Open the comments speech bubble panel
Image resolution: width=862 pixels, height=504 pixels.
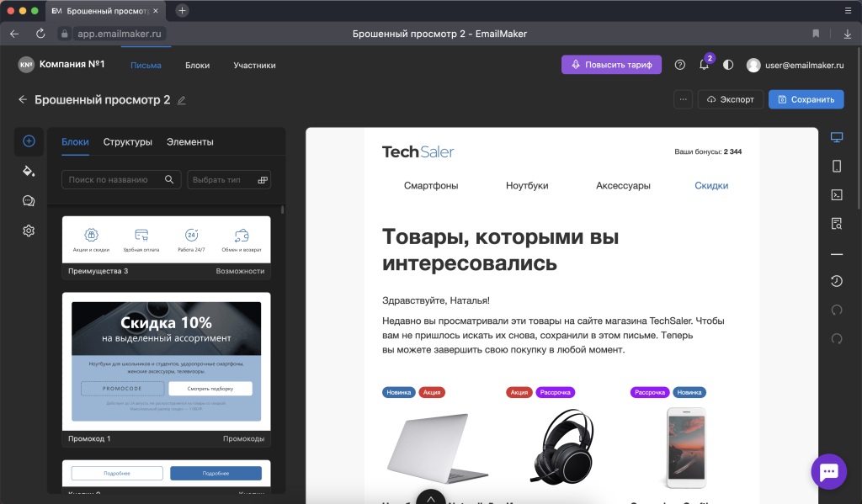point(29,200)
